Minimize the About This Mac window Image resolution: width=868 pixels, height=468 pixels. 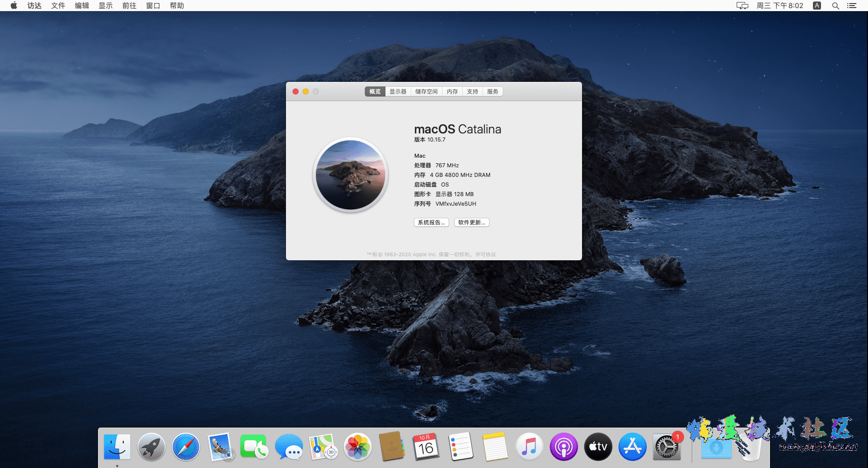click(x=306, y=91)
